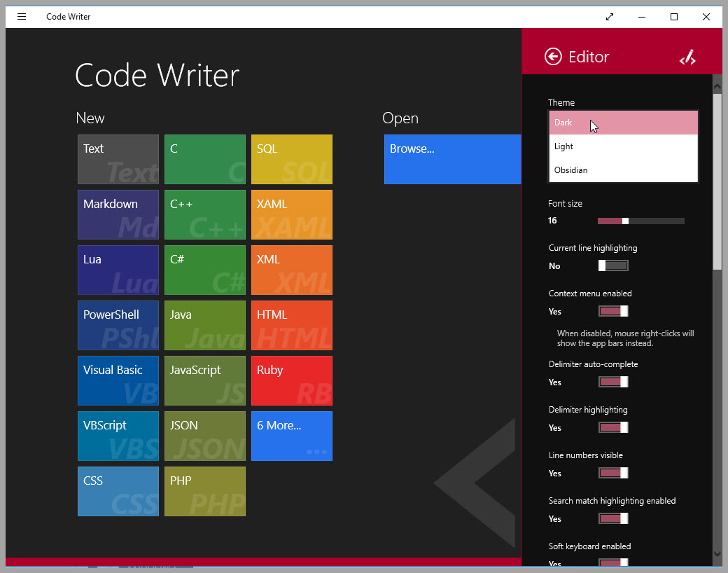Turn off Line numbers visible
Viewport: 728px width, 573px height.
(x=613, y=472)
